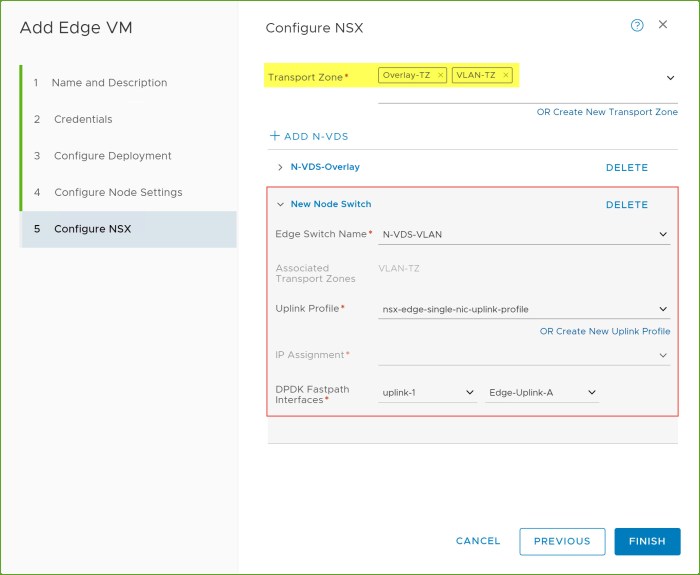This screenshot has width=700, height=575.
Task: Click the plus Add N-VDS icon
Action: click(275, 136)
